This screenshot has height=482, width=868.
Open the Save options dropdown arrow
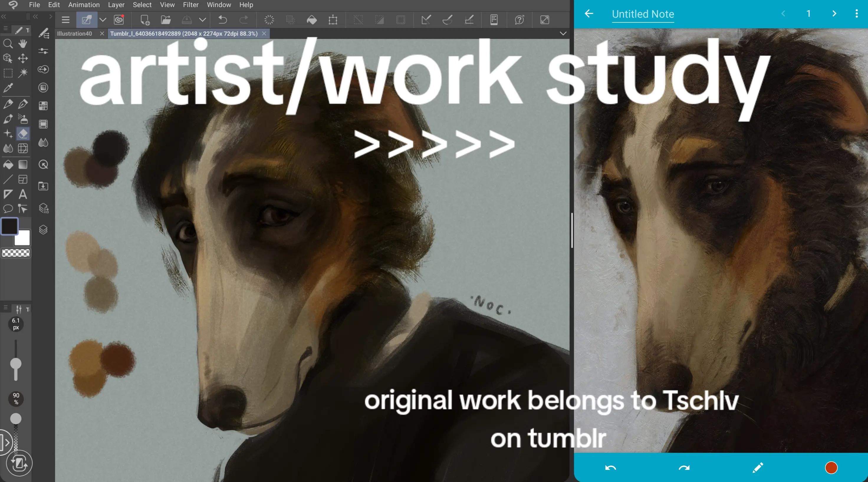(x=203, y=20)
